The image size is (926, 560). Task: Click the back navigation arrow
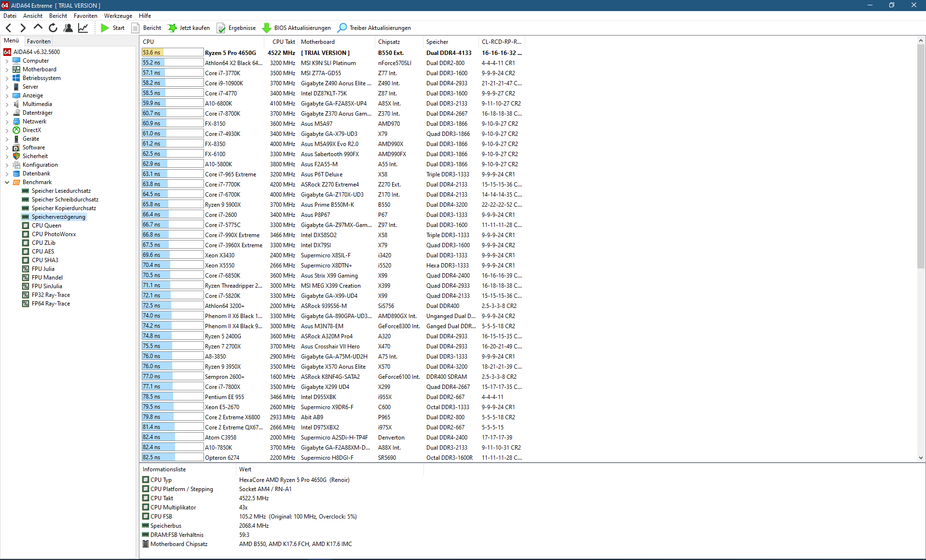pyautogui.click(x=8, y=28)
